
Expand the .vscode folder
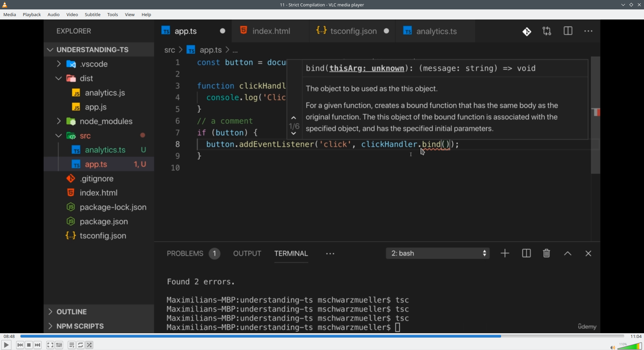pos(99,64)
